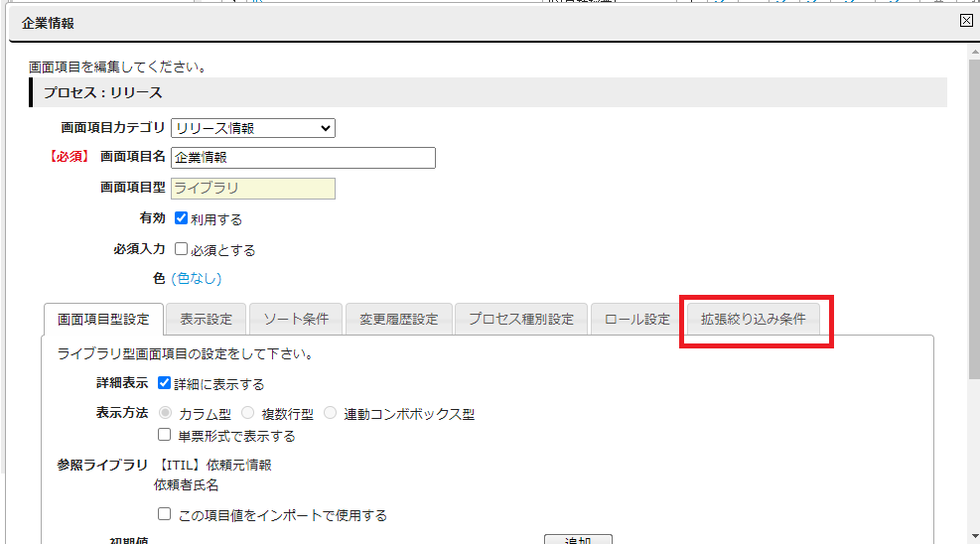Click the scrollbar up arrow
The height and width of the screenshot is (544, 980).
click(x=974, y=52)
